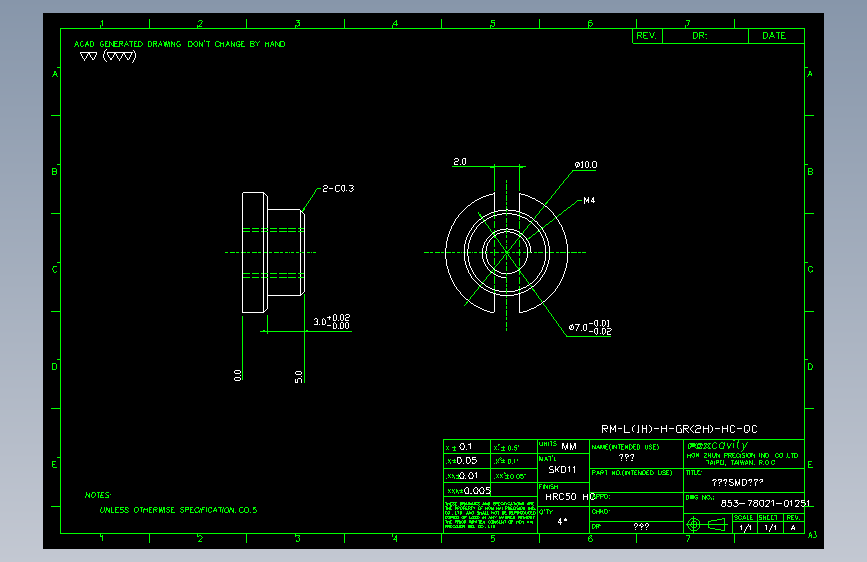Click the 'DR:' header cell at top right
Viewport: 867px width, 562px height.
[x=705, y=36]
